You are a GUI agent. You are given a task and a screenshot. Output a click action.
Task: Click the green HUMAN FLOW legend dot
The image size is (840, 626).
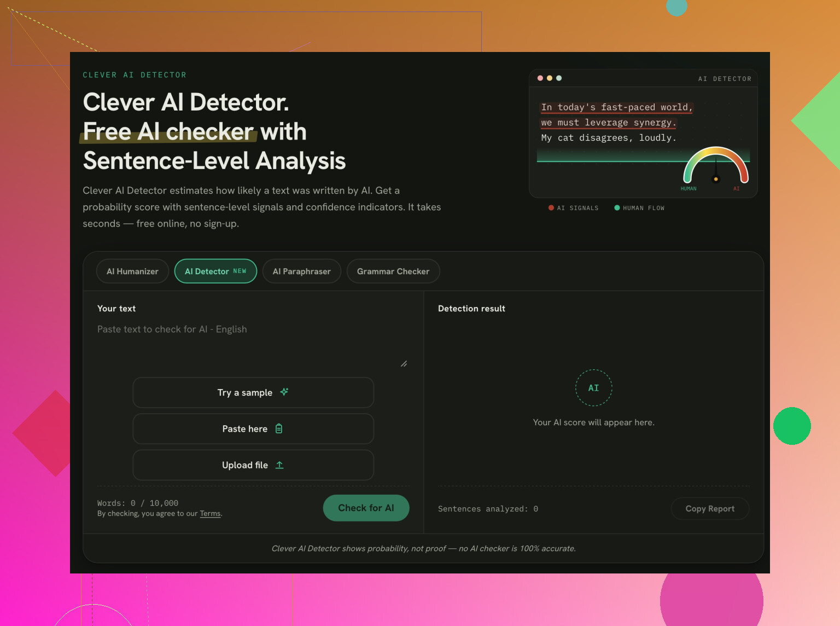pos(617,208)
